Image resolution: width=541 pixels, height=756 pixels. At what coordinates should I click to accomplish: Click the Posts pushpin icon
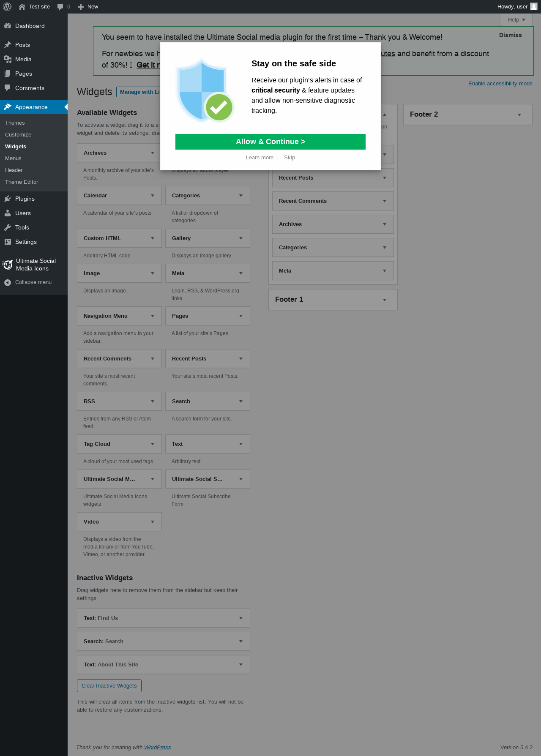8,45
